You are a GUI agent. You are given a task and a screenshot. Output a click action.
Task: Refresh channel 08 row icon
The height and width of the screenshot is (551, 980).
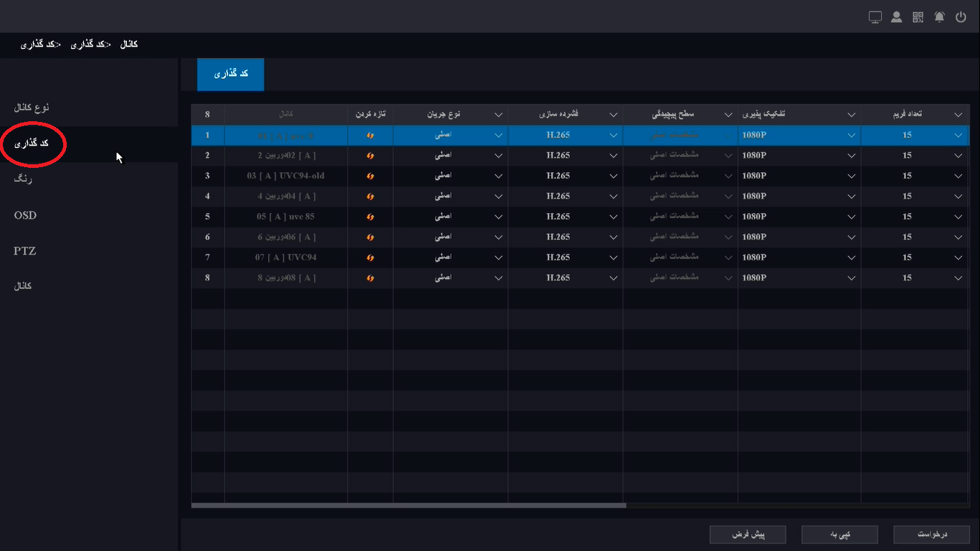[x=371, y=278]
